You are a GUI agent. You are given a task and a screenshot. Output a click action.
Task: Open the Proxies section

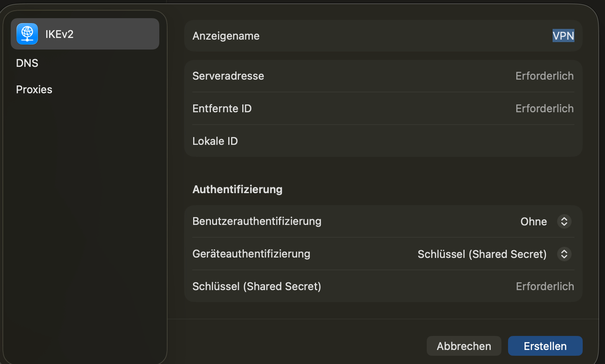(34, 90)
